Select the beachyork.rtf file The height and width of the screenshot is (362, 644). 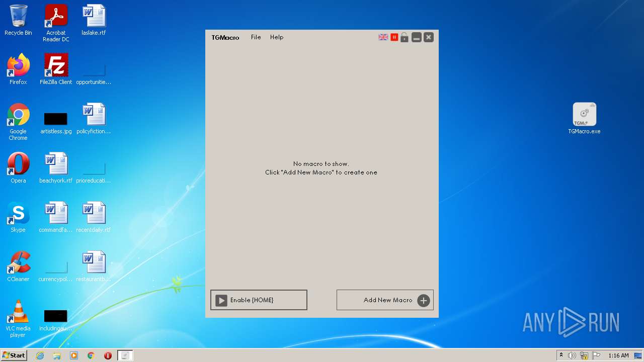tap(56, 168)
